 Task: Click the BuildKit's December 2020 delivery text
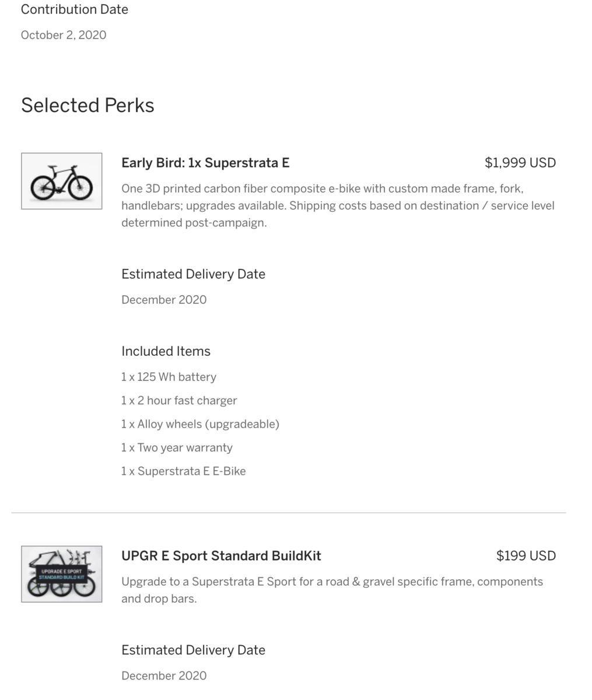coord(164,675)
